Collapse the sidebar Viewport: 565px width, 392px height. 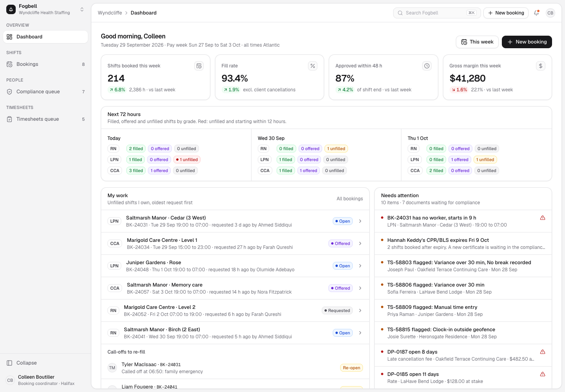click(46, 363)
